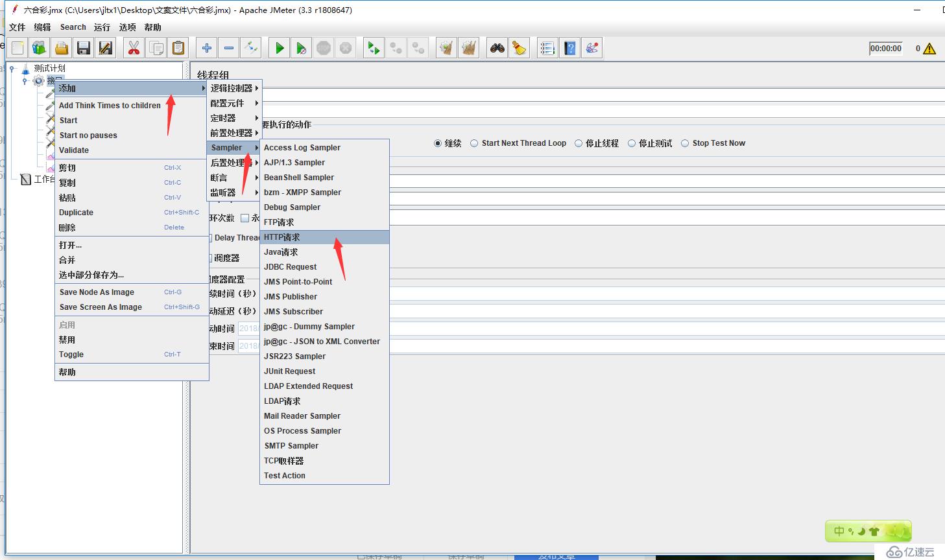This screenshot has height=560, width=945.
Task: Click Remote start all icon
Action: click(x=374, y=48)
